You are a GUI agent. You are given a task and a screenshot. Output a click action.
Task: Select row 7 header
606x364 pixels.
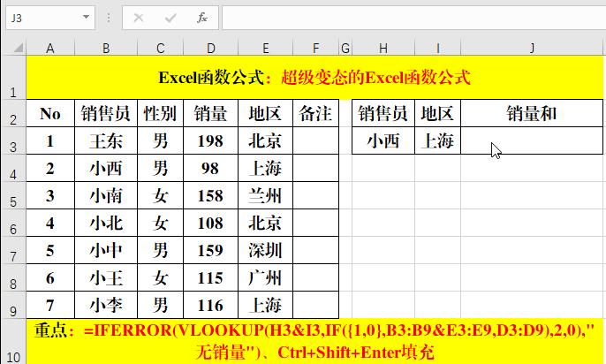point(13,250)
